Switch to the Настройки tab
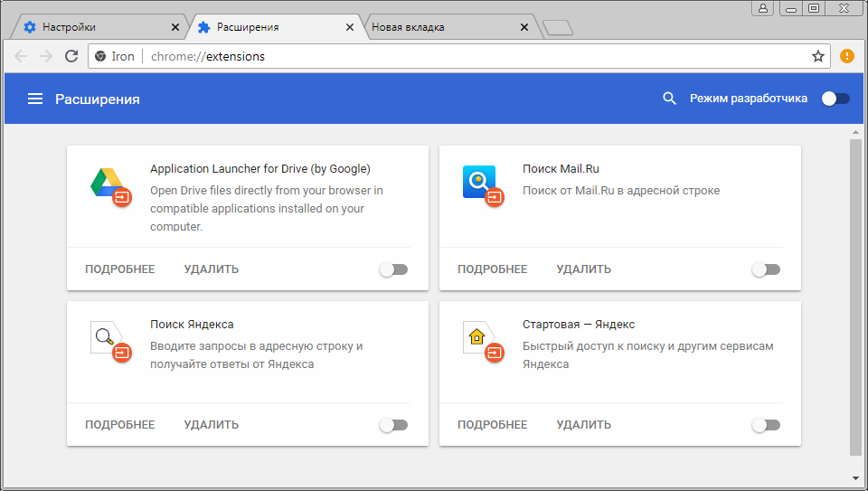The image size is (868, 491). tap(99, 27)
